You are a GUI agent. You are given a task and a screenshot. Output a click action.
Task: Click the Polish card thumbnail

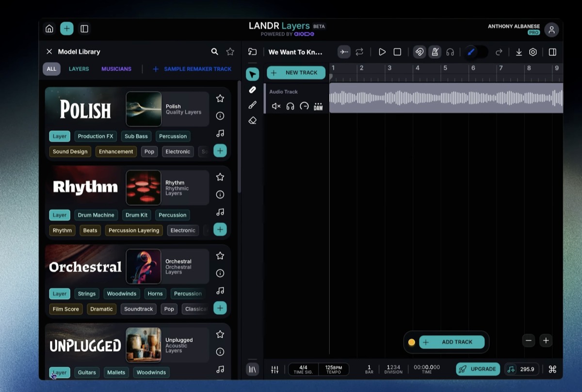144,109
